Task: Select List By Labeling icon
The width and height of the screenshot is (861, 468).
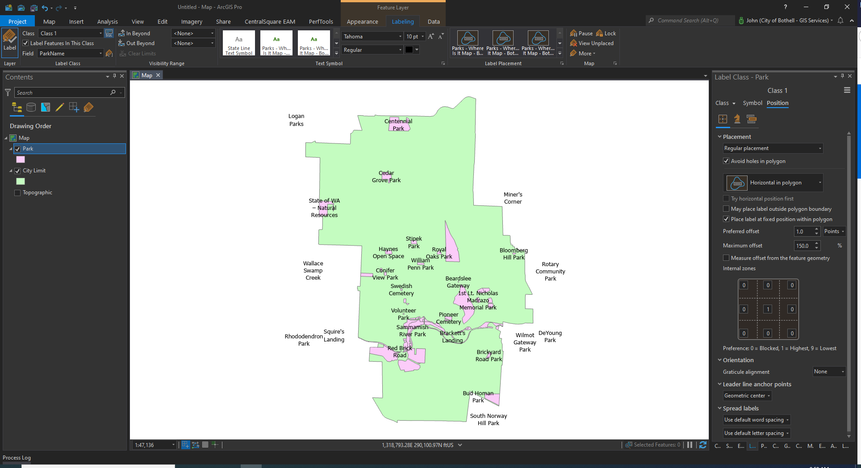Action: click(x=88, y=108)
